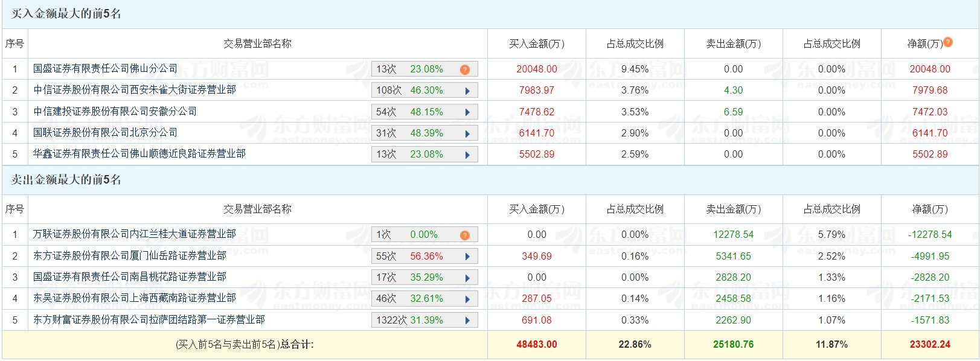The height and width of the screenshot is (361, 980).
Task: Expand arrow for 国联证券北京分公司 31次 stats
Action: pos(467,134)
